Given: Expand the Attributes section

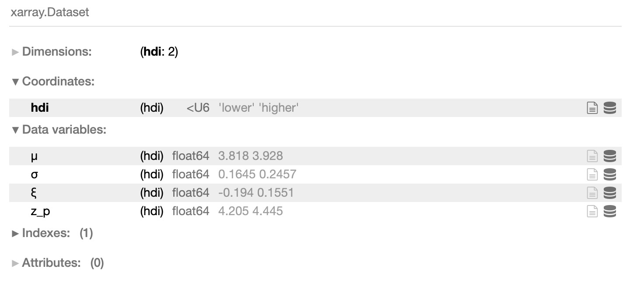Looking at the screenshot, I should [x=58, y=263].
